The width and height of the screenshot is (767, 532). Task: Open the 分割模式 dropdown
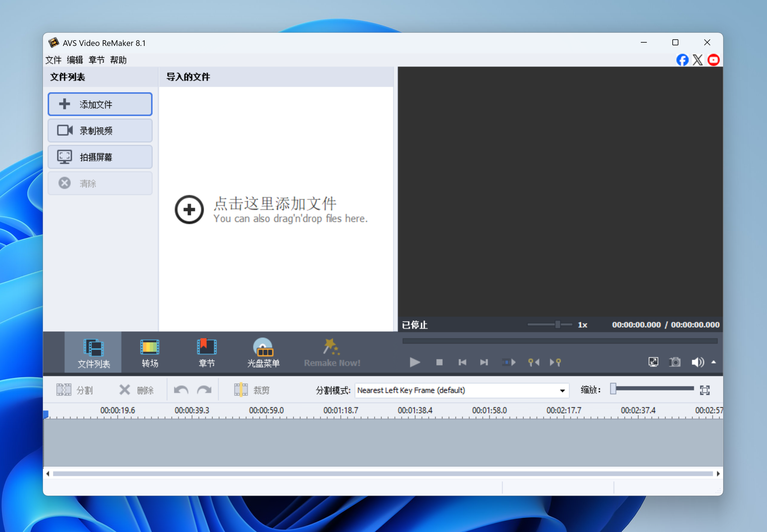pyautogui.click(x=462, y=390)
